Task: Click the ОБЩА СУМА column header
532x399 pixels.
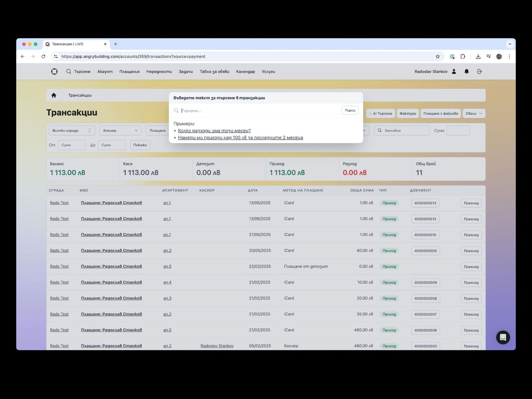Action: point(362,190)
